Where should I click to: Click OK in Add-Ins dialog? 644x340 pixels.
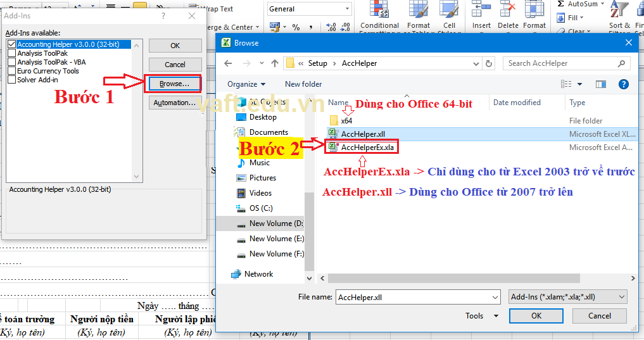click(x=175, y=46)
